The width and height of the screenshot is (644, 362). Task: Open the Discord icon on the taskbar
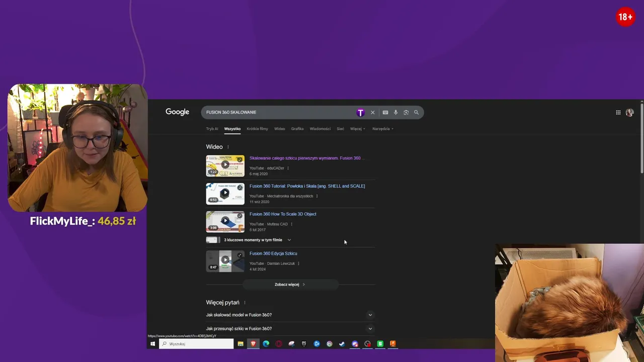coord(355,344)
